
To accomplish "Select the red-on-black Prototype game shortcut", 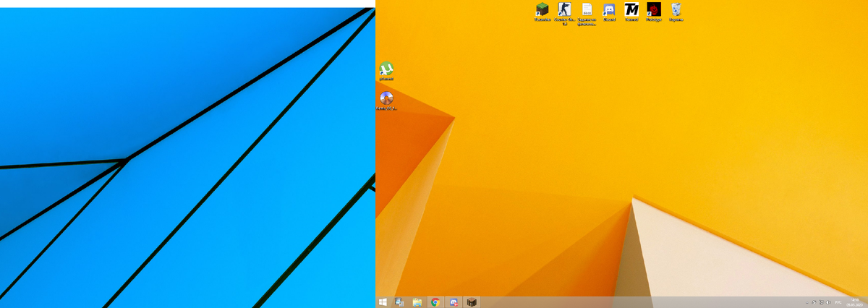I will (654, 11).
